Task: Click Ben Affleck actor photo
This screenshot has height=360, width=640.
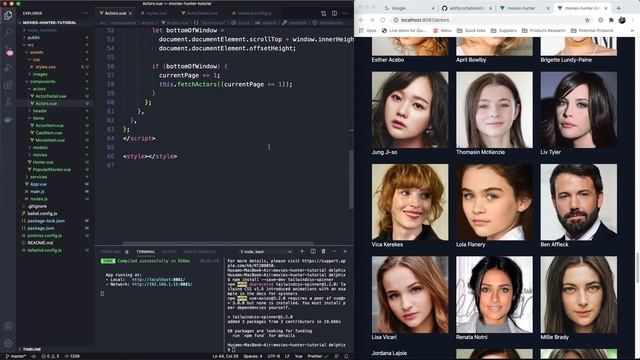Action: [579, 202]
